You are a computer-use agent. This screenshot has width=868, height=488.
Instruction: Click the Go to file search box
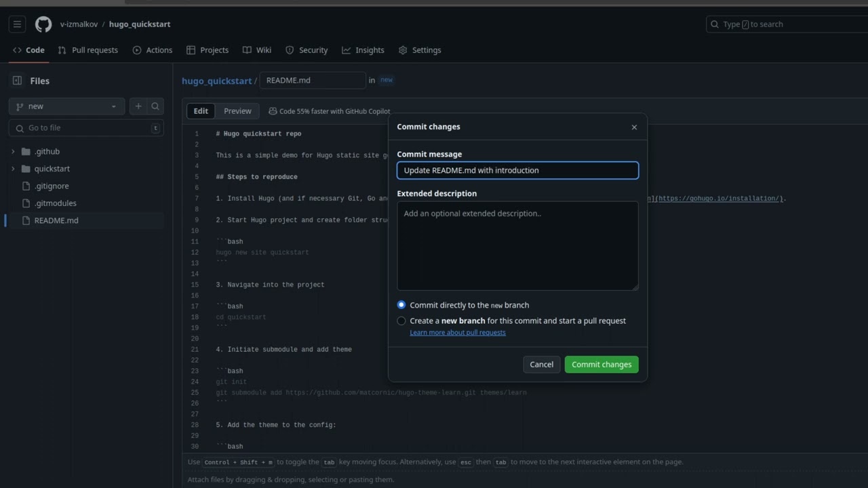point(86,128)
